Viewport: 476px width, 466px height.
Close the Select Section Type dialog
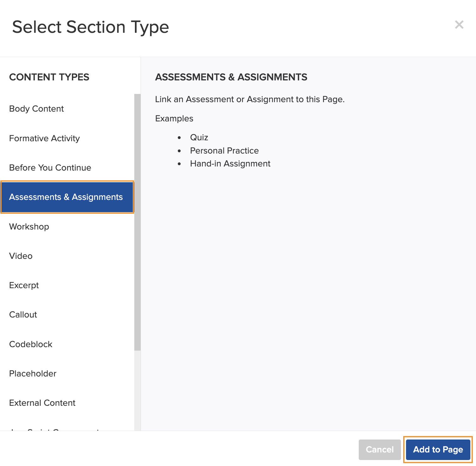pyautogui.click(x=459, y=25)
